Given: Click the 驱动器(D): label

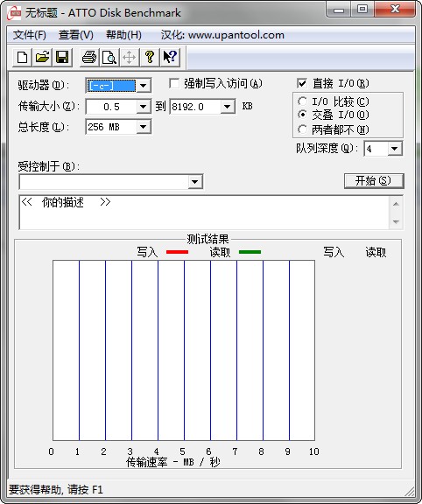Looking at the screenshot, I should 44,85.
